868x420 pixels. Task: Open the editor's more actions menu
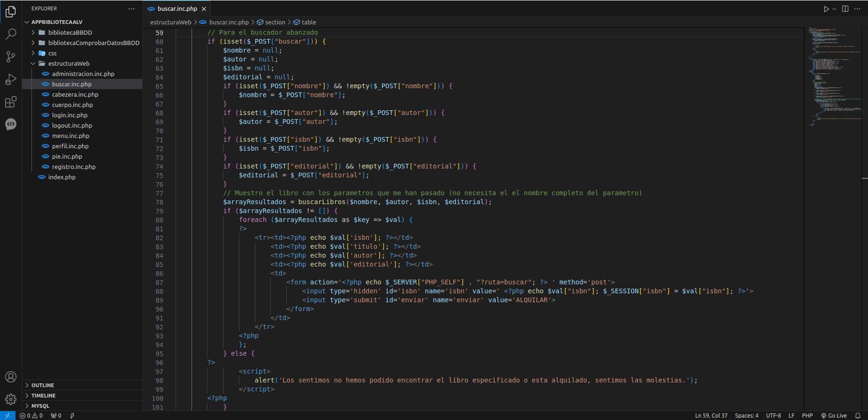(857, 9)
